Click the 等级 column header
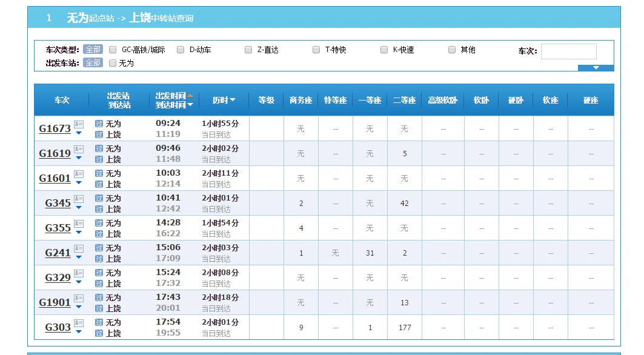The height and width of the screenshot is (355, 644). click(265, 100)
